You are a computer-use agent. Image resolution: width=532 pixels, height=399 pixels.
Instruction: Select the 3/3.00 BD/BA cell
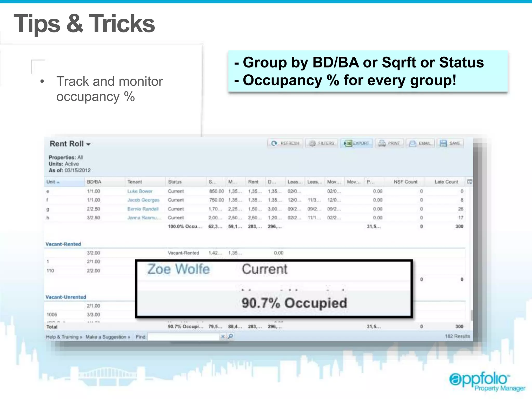94,315
